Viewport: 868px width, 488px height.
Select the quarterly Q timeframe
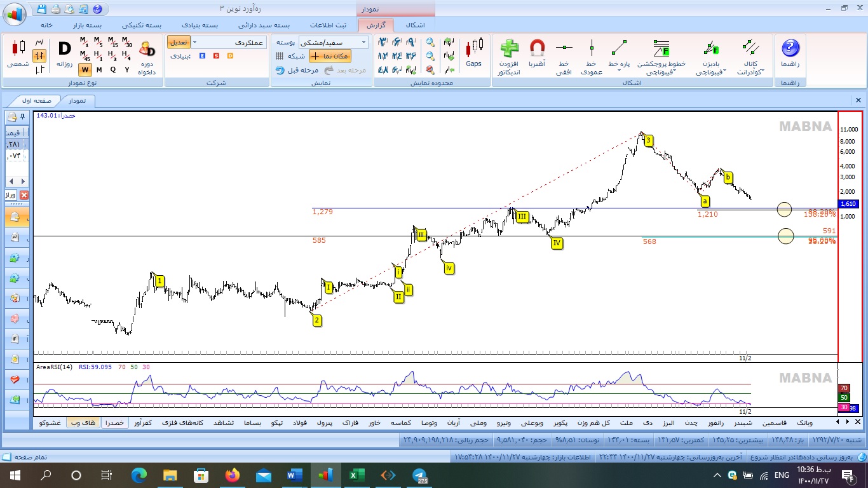click(113, 70)
